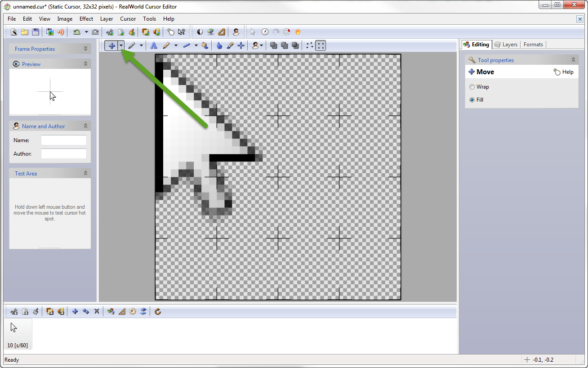Click the "Ready" status bar text

12,360
